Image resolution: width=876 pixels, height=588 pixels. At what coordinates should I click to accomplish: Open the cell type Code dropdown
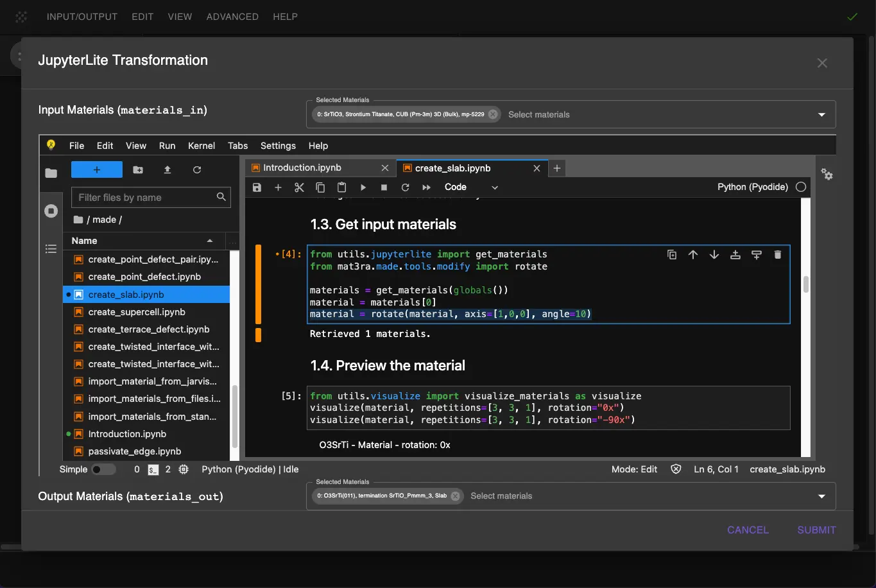point(470,187)
